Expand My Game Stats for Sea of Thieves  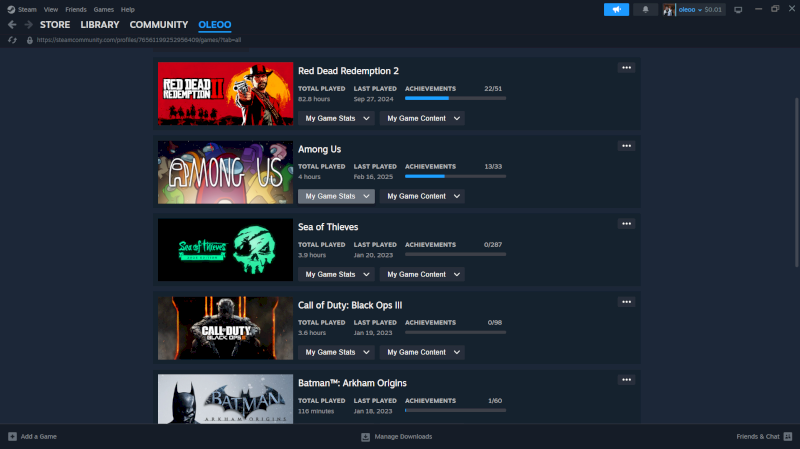point(336,274)
